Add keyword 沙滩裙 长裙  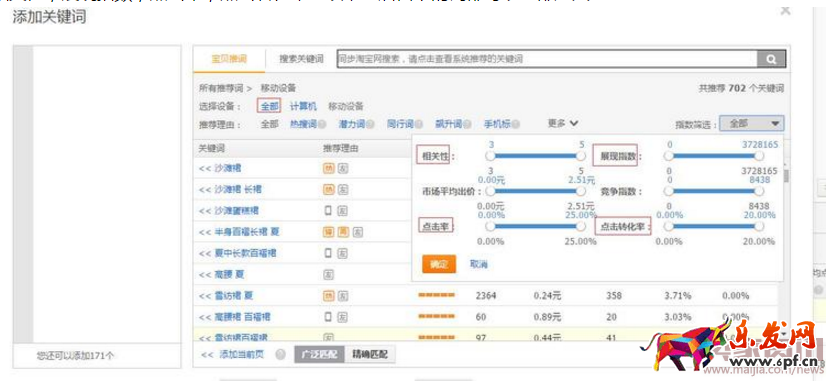[x=230, y=189]
